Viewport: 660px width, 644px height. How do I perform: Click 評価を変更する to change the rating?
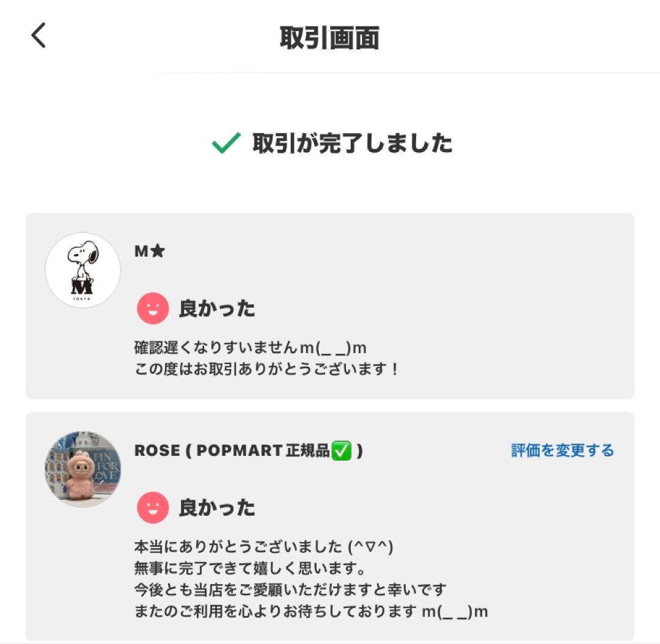pyautogui.click(x=562, y=451)
